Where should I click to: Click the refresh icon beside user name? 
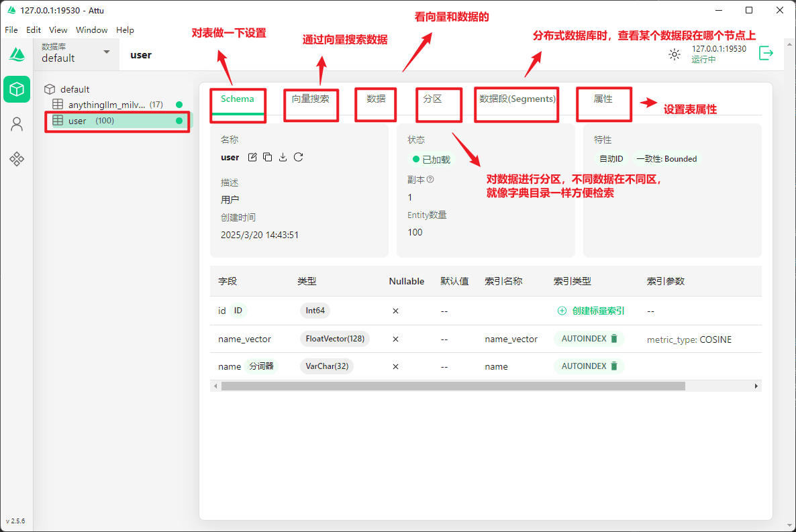pyautogui.click(x=299, y=157)
